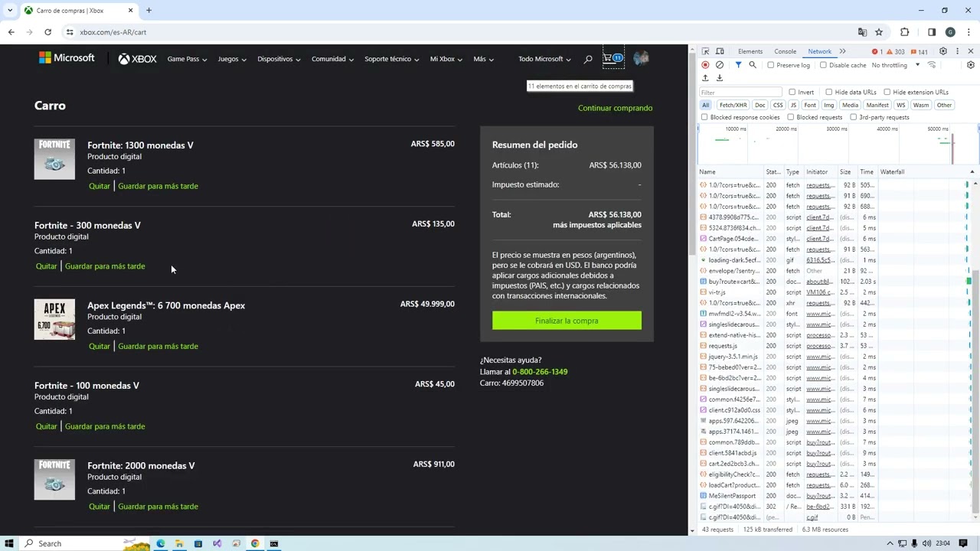980x551 pixels.
Task: Activate DevTools inspect element picker
Action: click(x=706, y=51)
